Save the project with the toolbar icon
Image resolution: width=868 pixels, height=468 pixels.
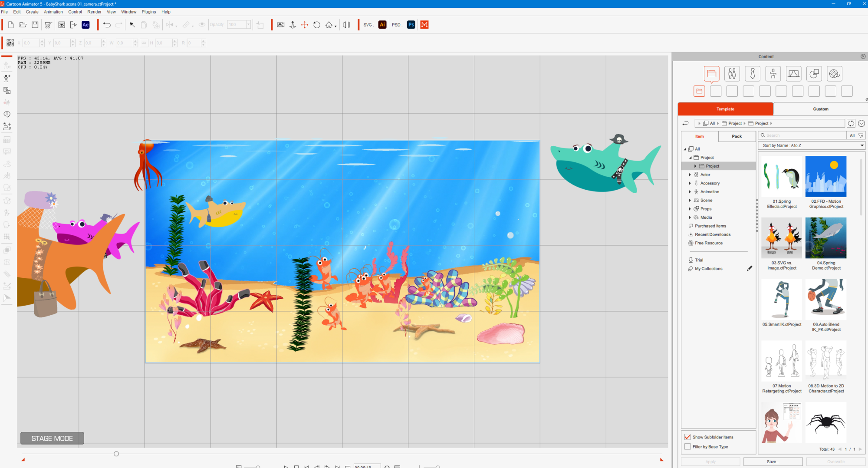(x=35, y=25)
